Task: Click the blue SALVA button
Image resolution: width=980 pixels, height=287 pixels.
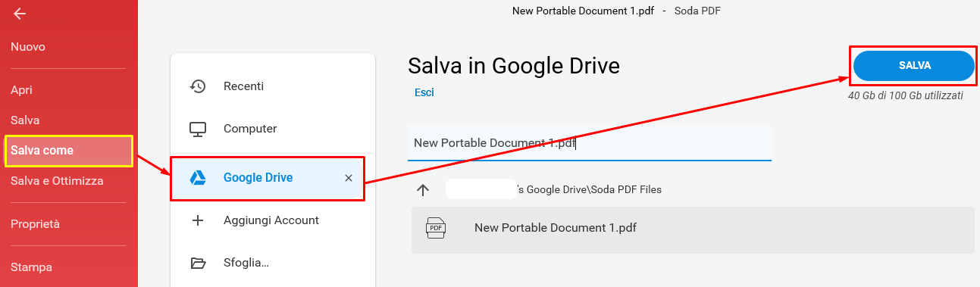Action: pyautogui.click(x=914, y=66)
